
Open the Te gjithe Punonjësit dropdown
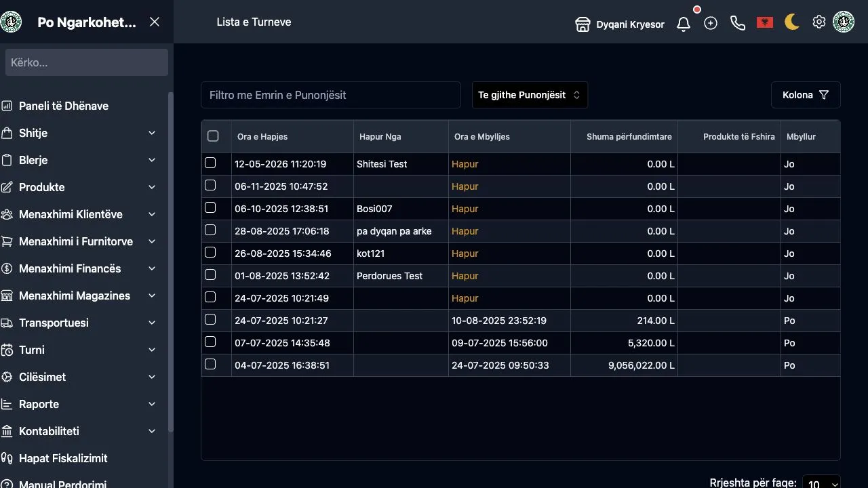tap(530, 95)
